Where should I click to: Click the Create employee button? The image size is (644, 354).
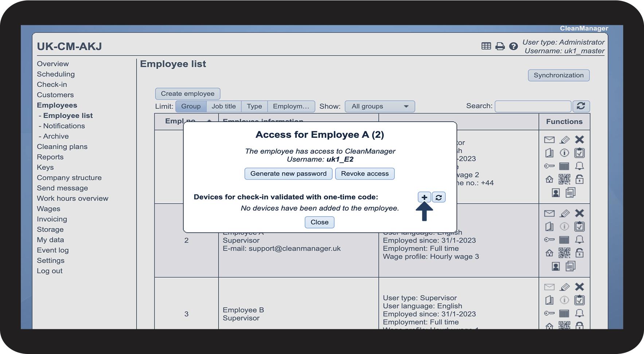[188, 94]
